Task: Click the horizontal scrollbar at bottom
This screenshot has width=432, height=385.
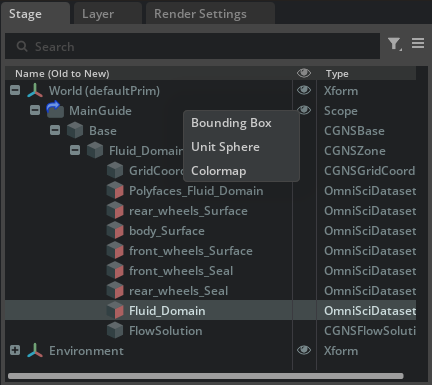Action: point(206,376)
